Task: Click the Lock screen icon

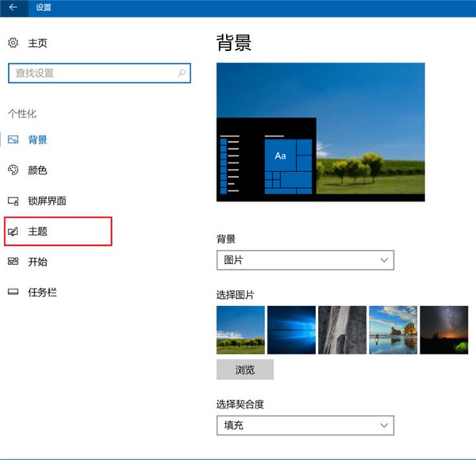Action: coord(13,201)
